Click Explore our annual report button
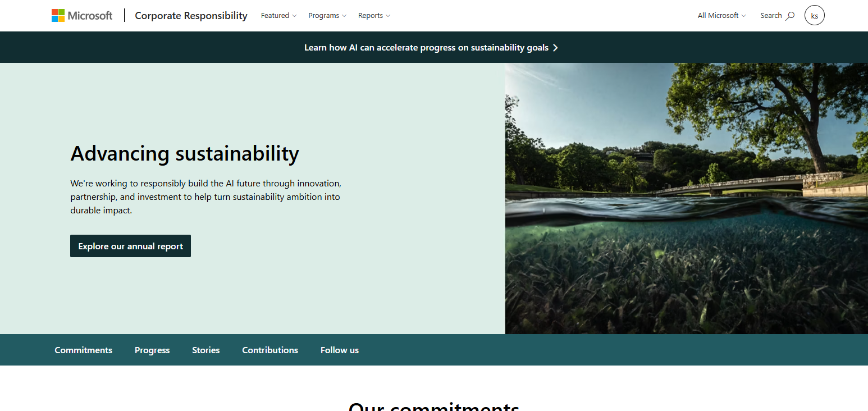The image size is (868, 411). [x=130, y=246]
